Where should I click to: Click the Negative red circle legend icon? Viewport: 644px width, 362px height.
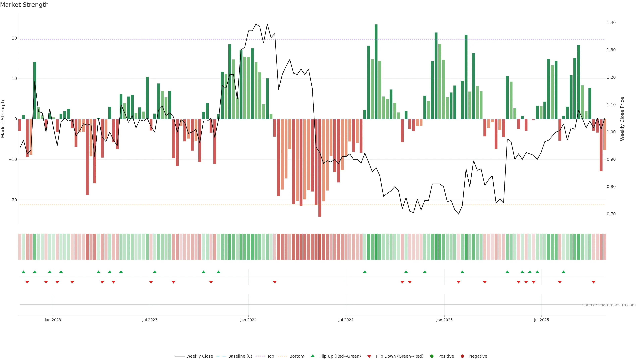[x=462, y=356]
